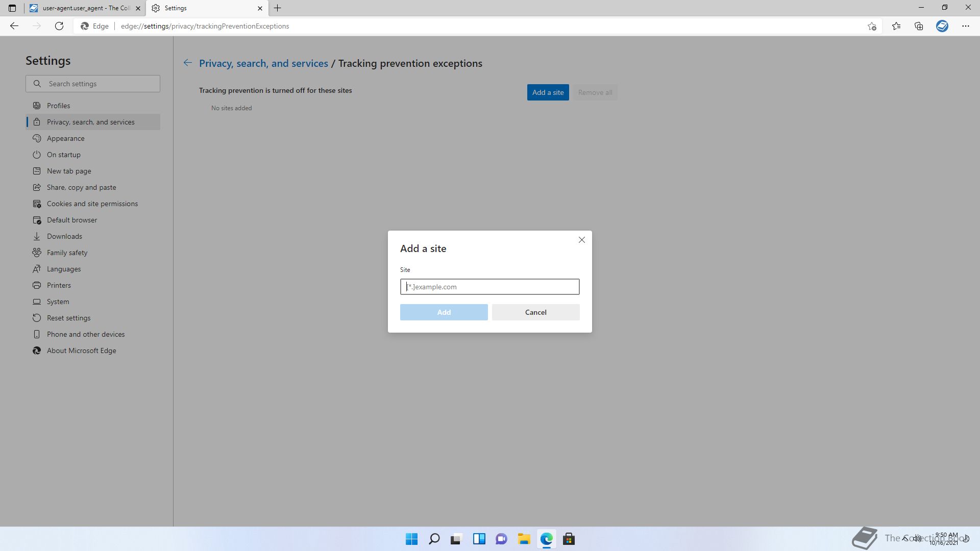980x551 pixels.
Task: Click Remove all button
Action: point(595,92)
